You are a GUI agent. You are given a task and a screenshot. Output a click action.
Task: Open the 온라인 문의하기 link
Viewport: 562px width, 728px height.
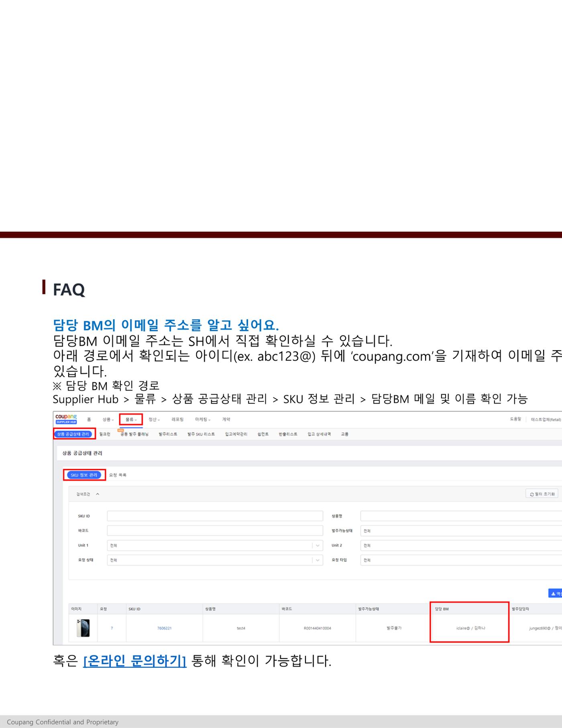(135, 661)
